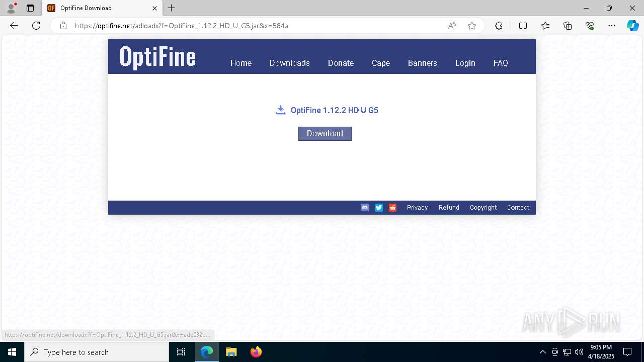The height and width of the screenshot is (362, 644).
Task: Open the Privacy footer link
Action: (417, 208)
